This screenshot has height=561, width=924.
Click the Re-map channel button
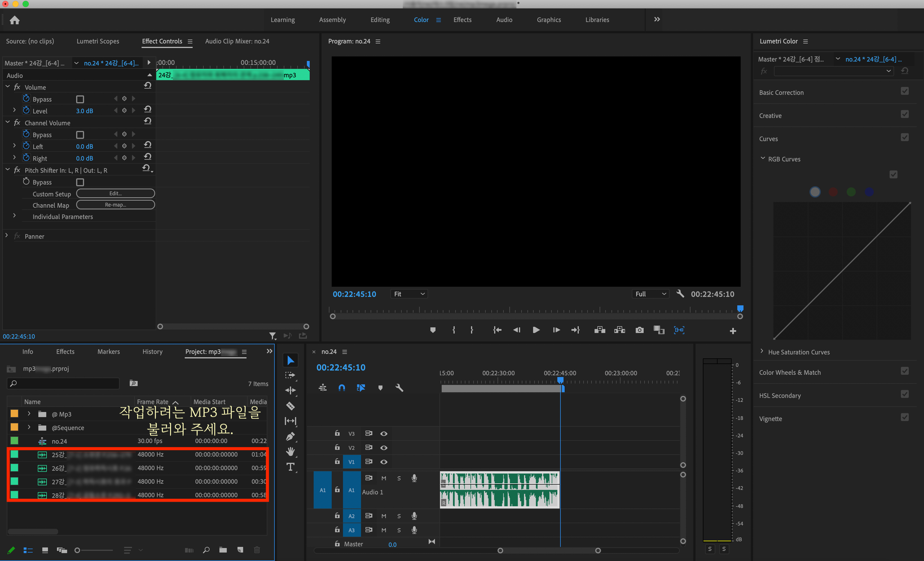pyautogui.click(x=116, y=205)
